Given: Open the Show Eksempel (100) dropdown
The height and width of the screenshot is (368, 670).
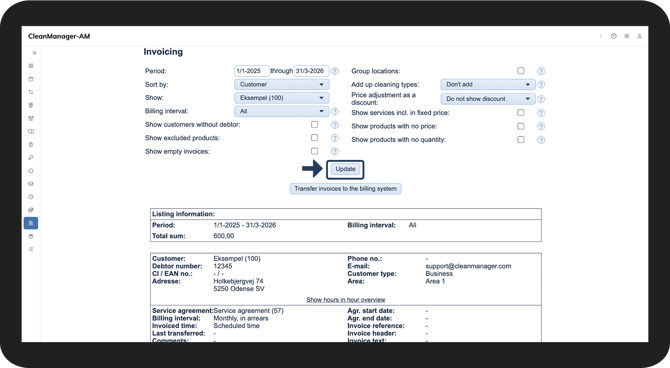Looking at the screenshot, I should (282, 98).
